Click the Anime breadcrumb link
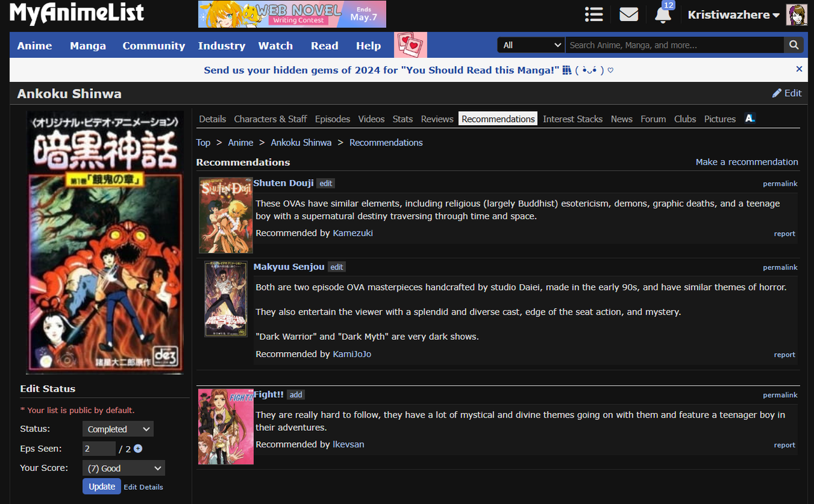Screen dimensions: 814x504 tap(240, 142)
